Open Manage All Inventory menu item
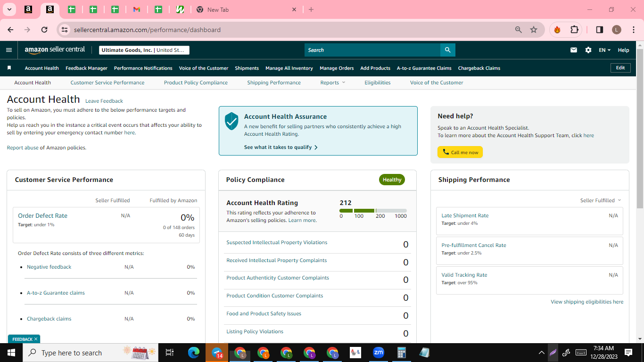The height and width of the screenshot is (362, 644). (289, 68)
